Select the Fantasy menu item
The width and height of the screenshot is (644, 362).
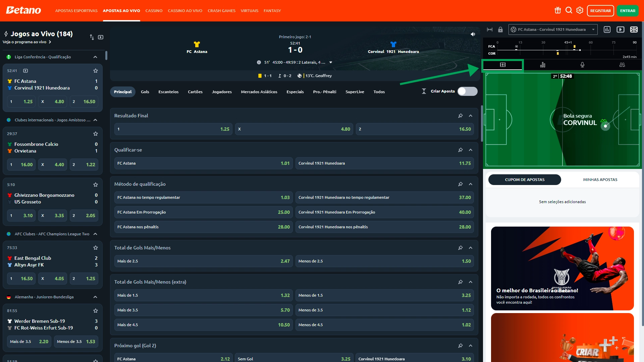(x=272, y=11)
